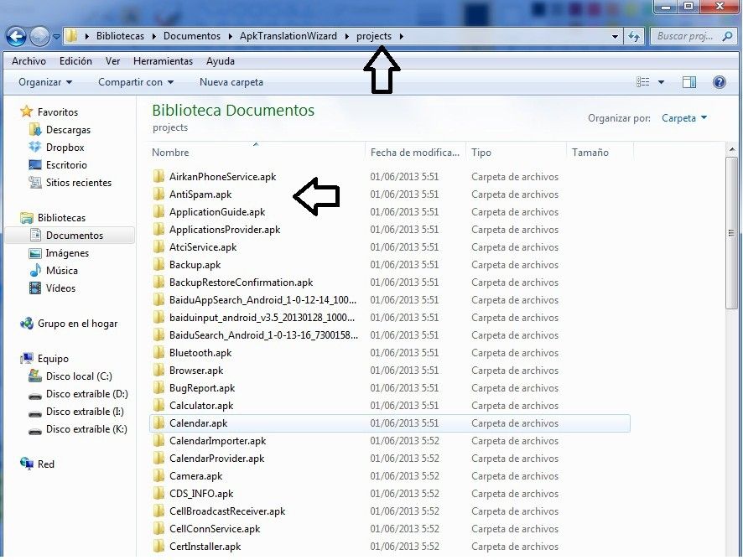743x560 pixels.
Task: Sort by Fecha de modifica... column header
Action: click(414, 153)
